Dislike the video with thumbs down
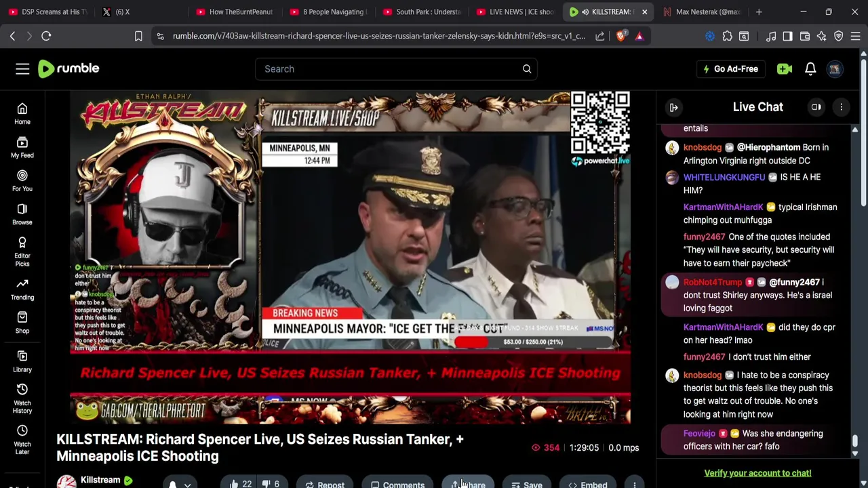Viewport: 868px width, 488px height. point(272,484)
